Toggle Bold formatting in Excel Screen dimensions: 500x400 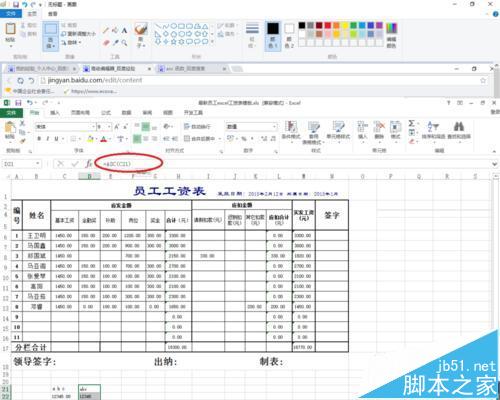(x=39, y=139)
